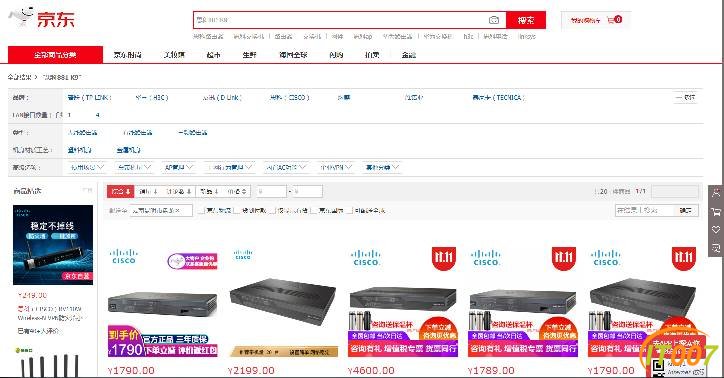The image size is (724, 378).
Task: Open the shopping cart icon in header
Action: click(611, 20)
